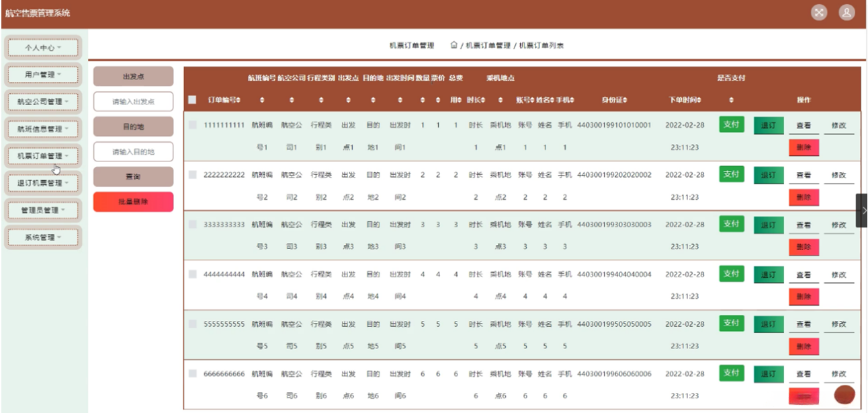Click 修改 for order 4444444444

[x=838, y=275]
